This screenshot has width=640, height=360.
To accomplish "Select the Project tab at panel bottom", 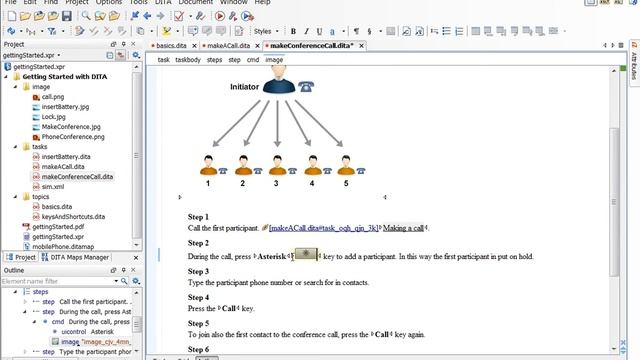I will (21, 257).
